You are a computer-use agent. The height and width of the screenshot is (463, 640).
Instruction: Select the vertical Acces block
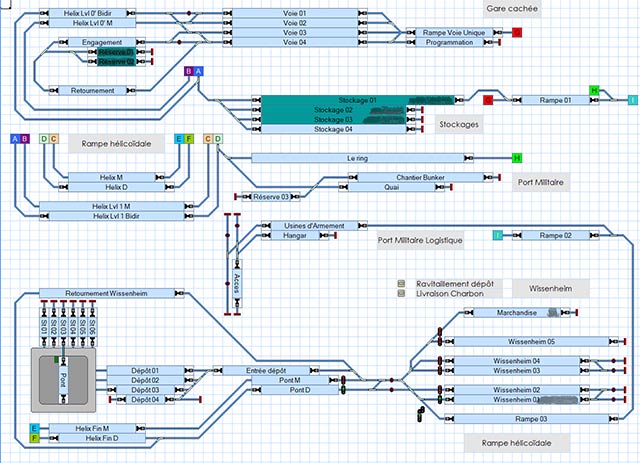[237, 284]
